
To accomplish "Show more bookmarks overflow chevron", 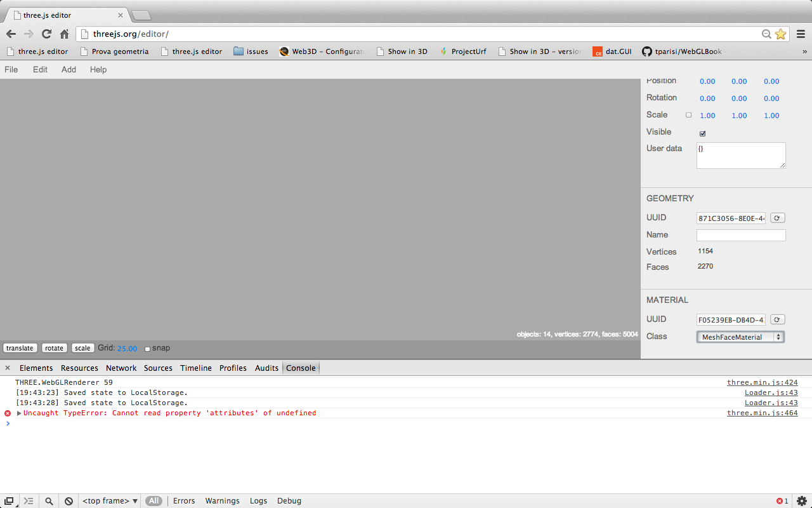I will (x=804, y=51).
